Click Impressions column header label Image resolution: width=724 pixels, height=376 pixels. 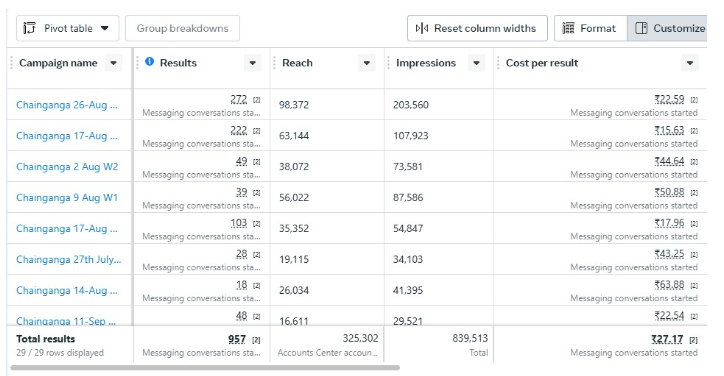pyautogui.click(x=426, y=63)
